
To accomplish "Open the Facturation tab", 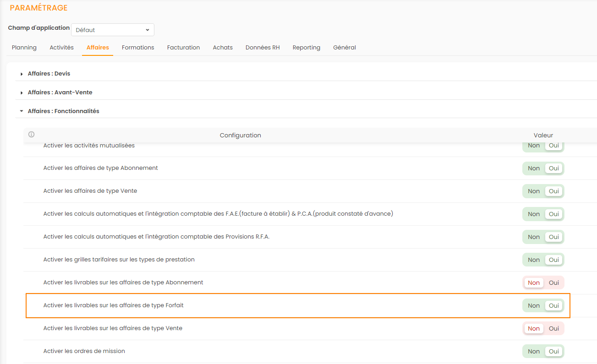I will tap(183, 48).
